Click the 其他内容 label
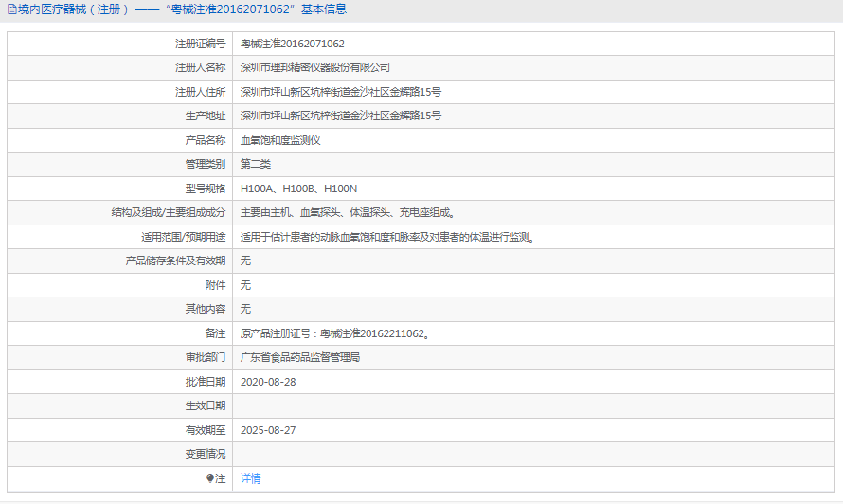 pos(206,309)
